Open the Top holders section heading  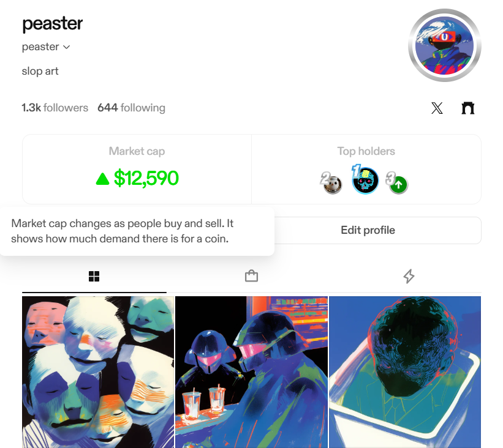click(366, 151)
